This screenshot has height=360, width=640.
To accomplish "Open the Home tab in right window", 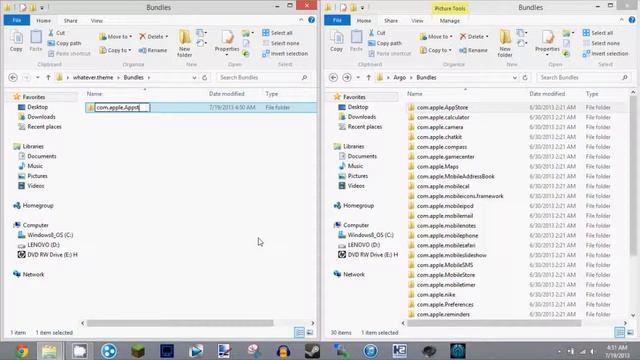I will click(x=364, y=20).
